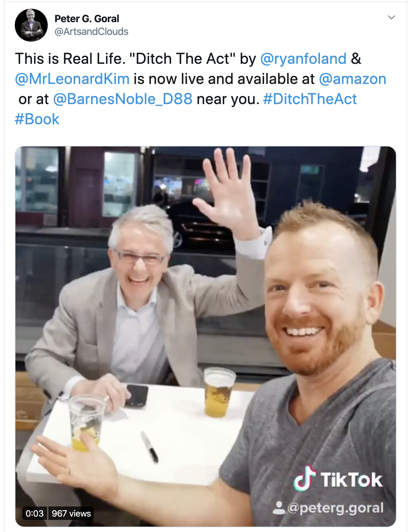The height and width of the screenshot is (532, 412).
Task: Click the TikTok wordmark text in video
Action: (352, 479)
